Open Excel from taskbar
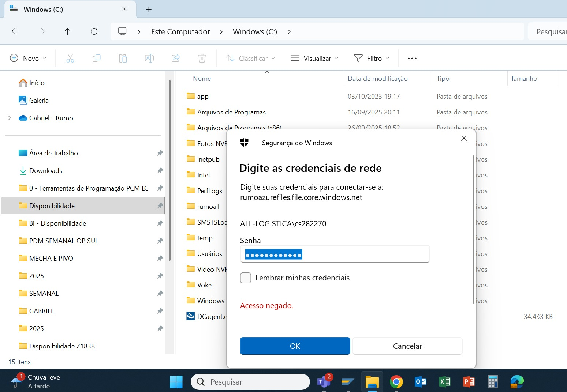Screen dimensions: 567x392 click(x=445, y=382)
